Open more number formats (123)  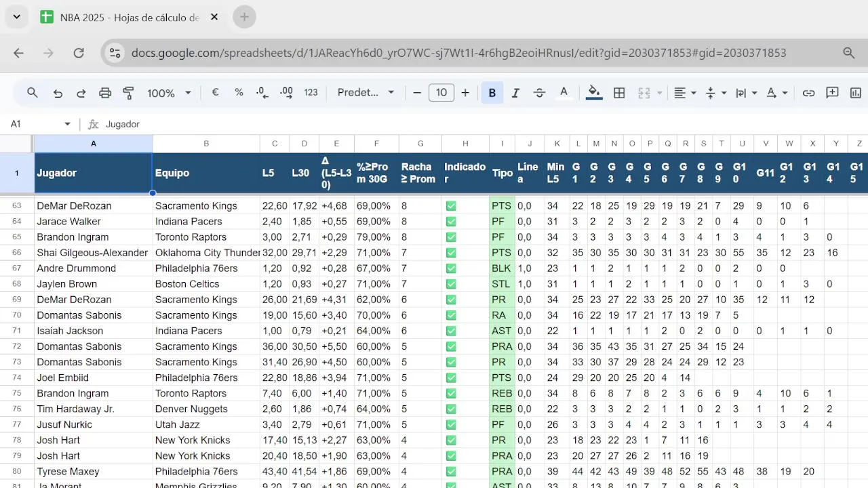pos(311,93)
